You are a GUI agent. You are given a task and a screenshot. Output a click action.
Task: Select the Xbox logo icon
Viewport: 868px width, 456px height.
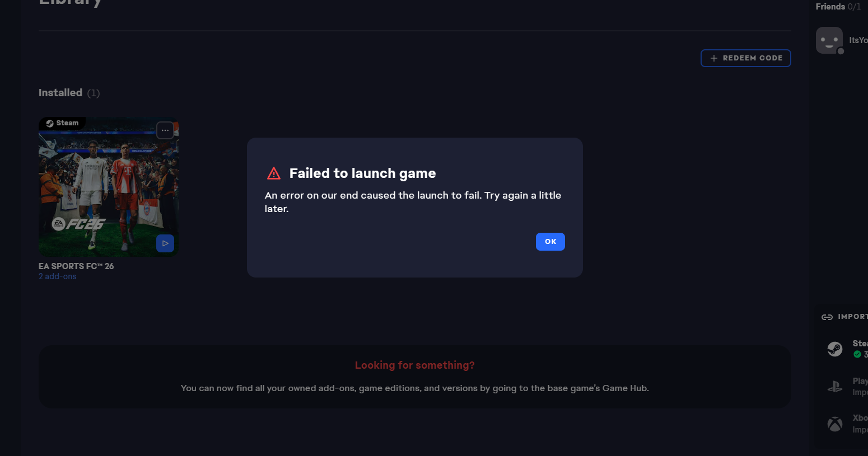pyautogui.click(x=835, y=424)
